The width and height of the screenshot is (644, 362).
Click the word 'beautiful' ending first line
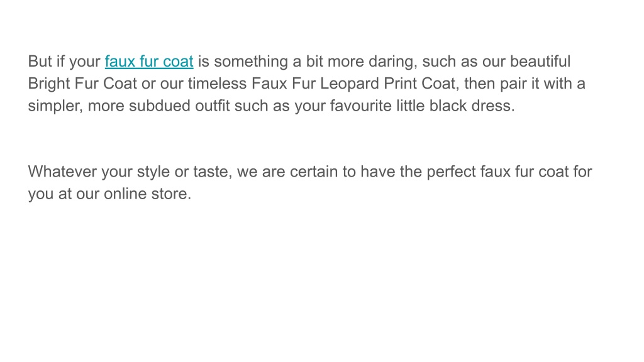540,62
